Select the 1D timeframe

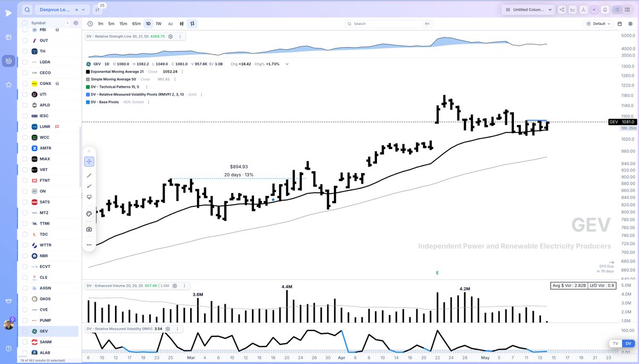(x=148, y=23)
